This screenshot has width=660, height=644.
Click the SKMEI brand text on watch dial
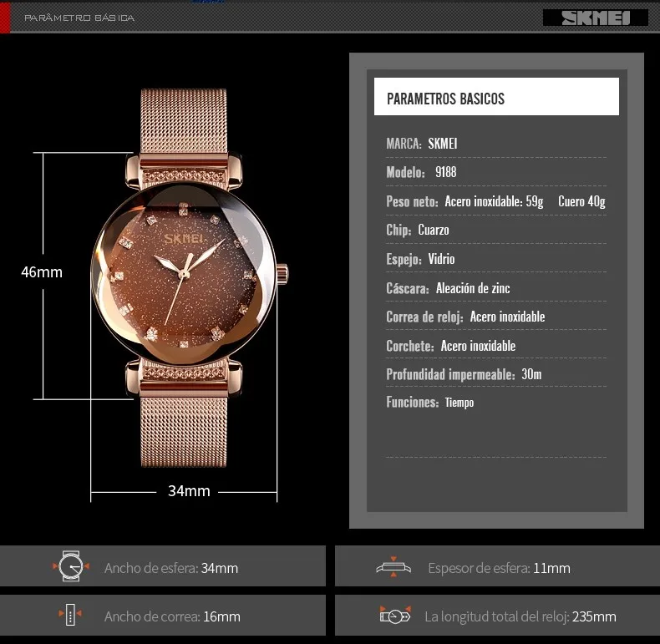(x=184, y=239)
